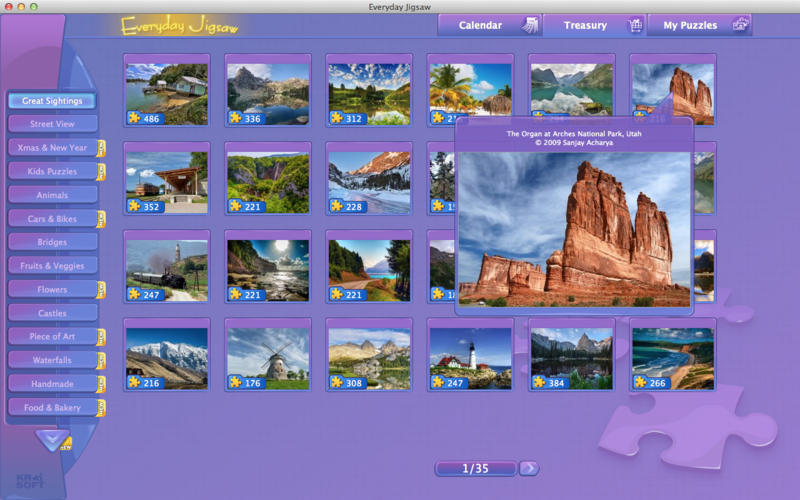Click the new badge beside Xmas & New Year
The height and width of the screenshot is (500, 800).
101,148
